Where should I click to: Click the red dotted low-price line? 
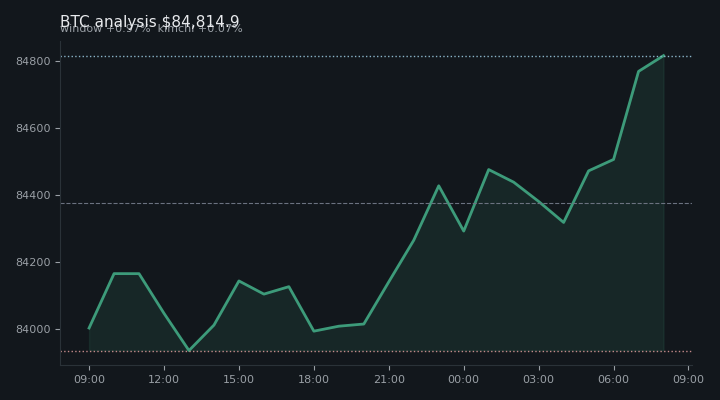tap(376, 351)
